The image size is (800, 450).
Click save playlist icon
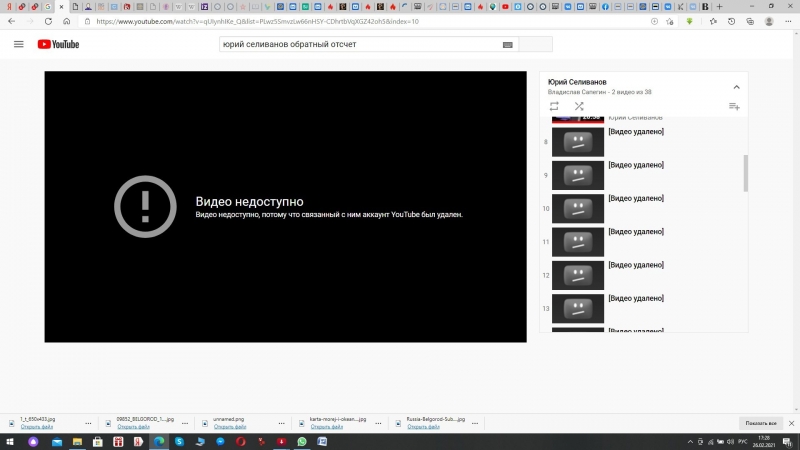(734, 106)
